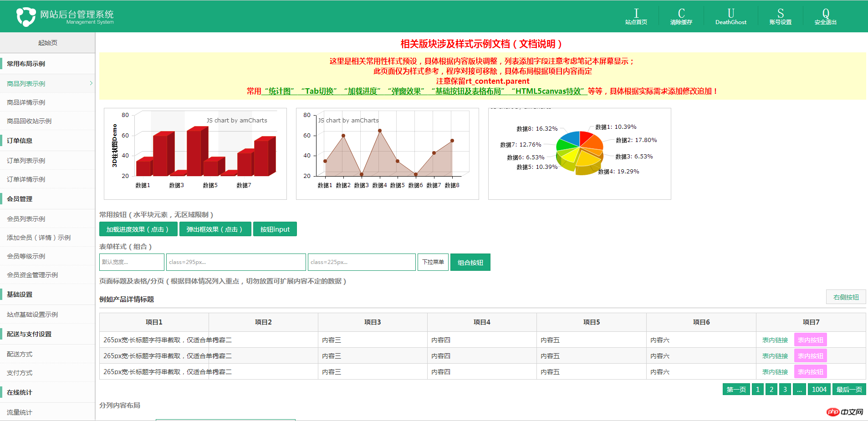The height and width of the screenshot is (421, 868).
Task: Click the pagination ellipsis button
Action: point(799,390)
